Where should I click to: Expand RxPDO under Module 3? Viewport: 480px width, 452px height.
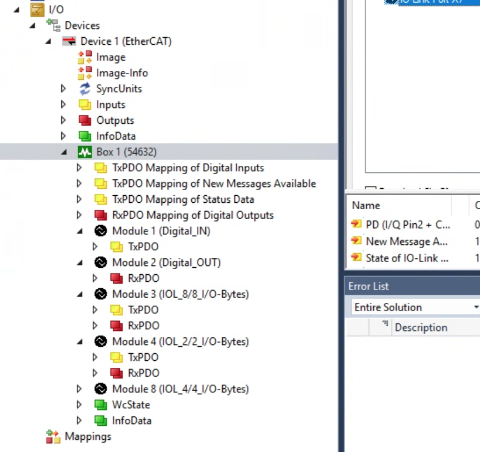[95, 325]
